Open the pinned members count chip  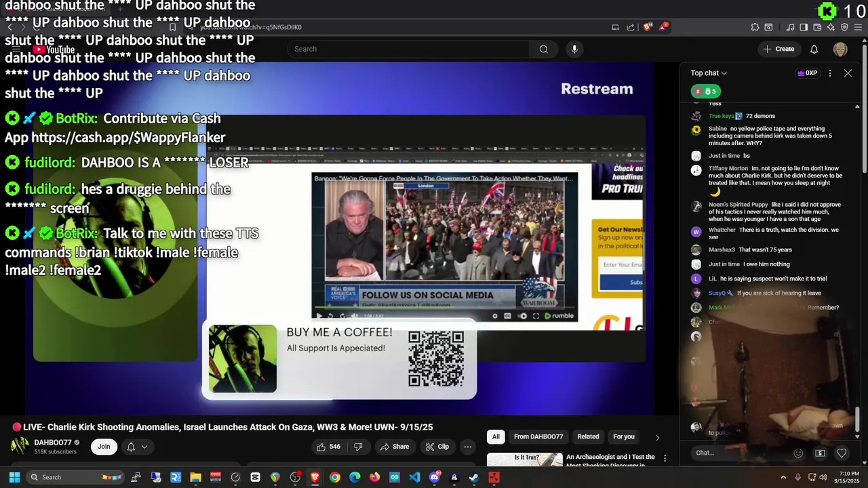(706, 91)
